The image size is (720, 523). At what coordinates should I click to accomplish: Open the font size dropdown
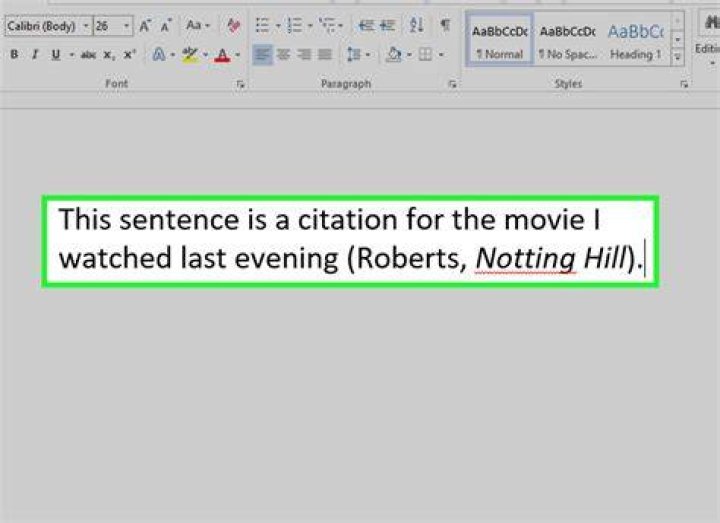126,26
